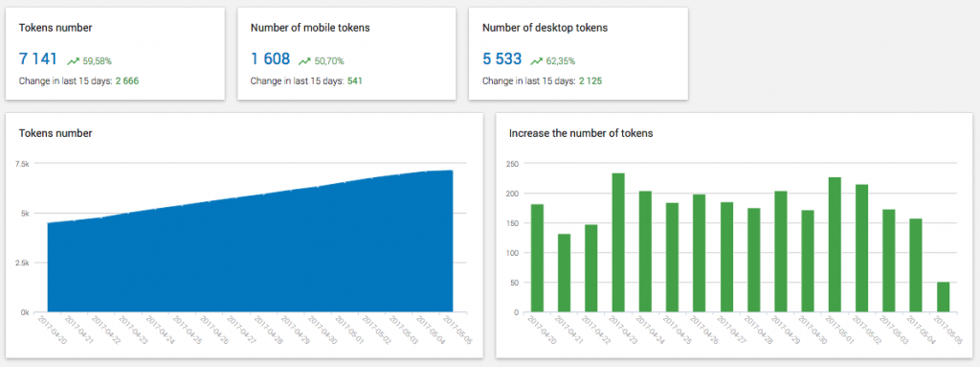Screen dimensions: 980x367
Task: Click the 541 mobile change value
Action: (354, 81)
